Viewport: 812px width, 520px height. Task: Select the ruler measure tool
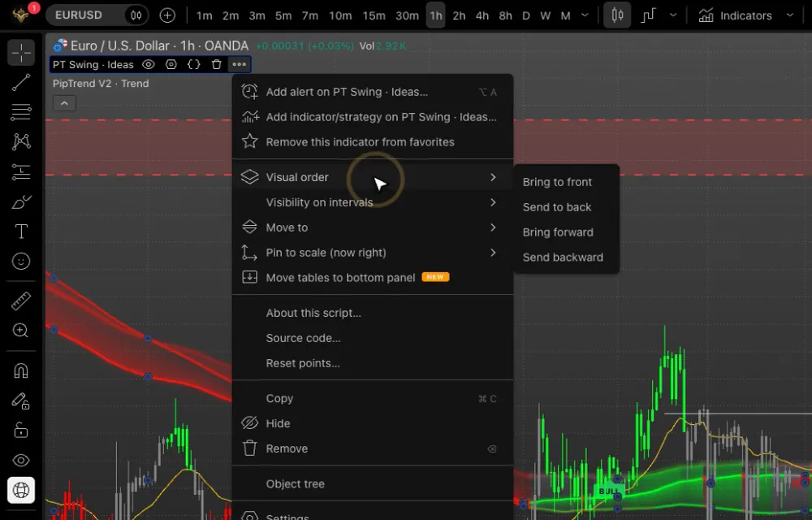[x=21, y=301]
